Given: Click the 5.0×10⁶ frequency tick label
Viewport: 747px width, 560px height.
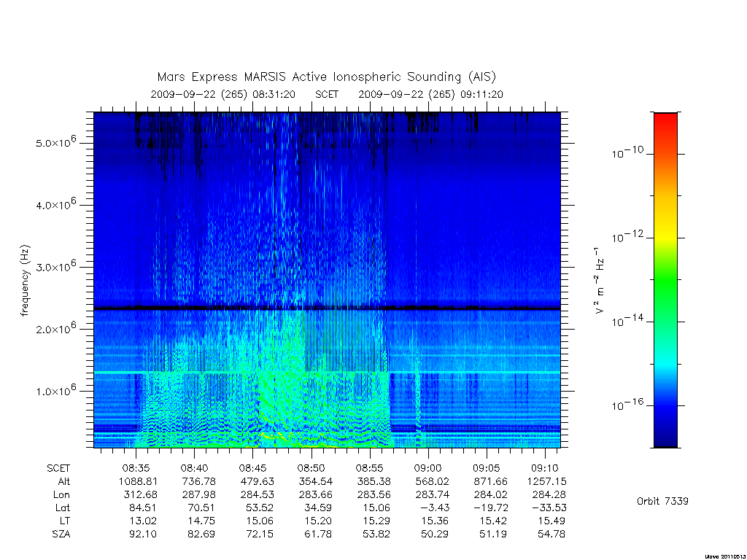Looking at the screenshot, I should pyautogui.click(x=55, y=142).
